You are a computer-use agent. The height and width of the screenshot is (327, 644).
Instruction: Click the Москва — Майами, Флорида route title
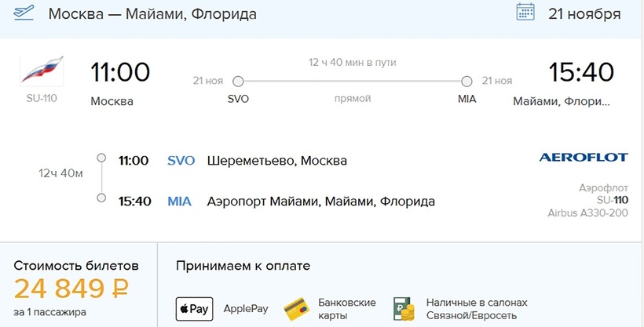[152, 14]
